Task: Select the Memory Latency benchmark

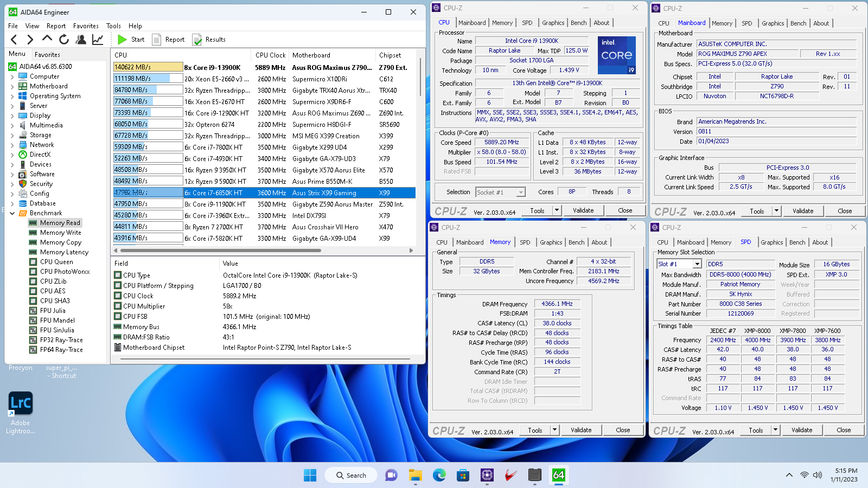Action: [64, 252]
